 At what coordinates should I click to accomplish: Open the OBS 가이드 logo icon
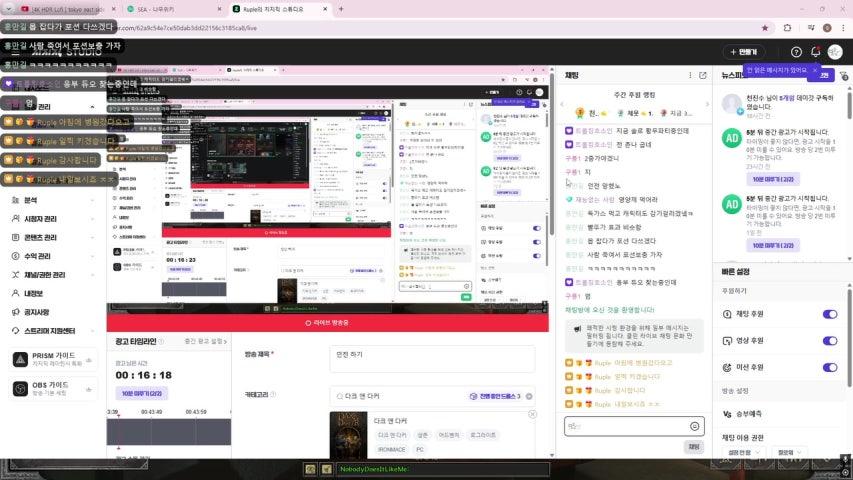20,389
